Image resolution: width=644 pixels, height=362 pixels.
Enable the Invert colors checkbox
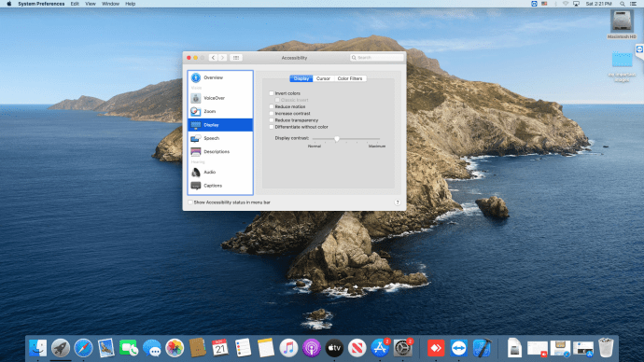coord(272,93)
